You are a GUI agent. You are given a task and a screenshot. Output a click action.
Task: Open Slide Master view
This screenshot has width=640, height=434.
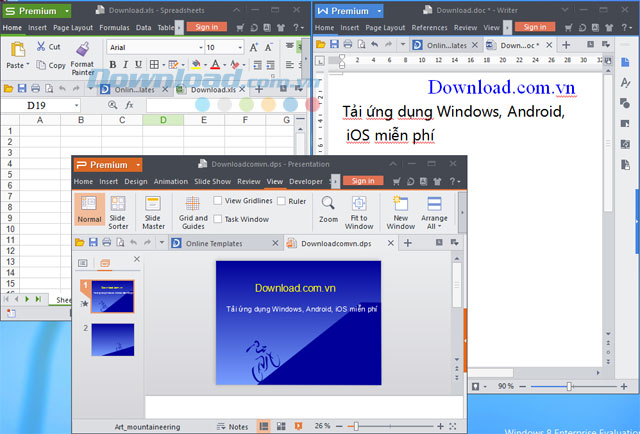pos(153,212)
